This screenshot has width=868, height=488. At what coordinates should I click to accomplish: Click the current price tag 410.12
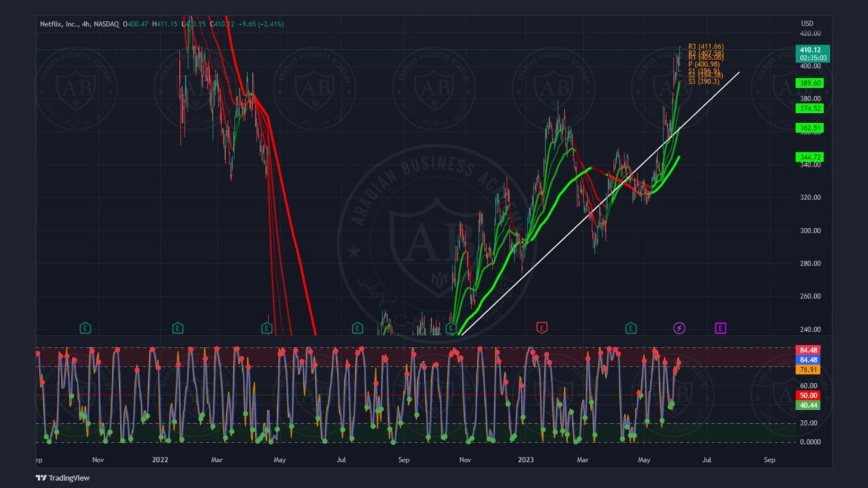(x=812, y=54)
